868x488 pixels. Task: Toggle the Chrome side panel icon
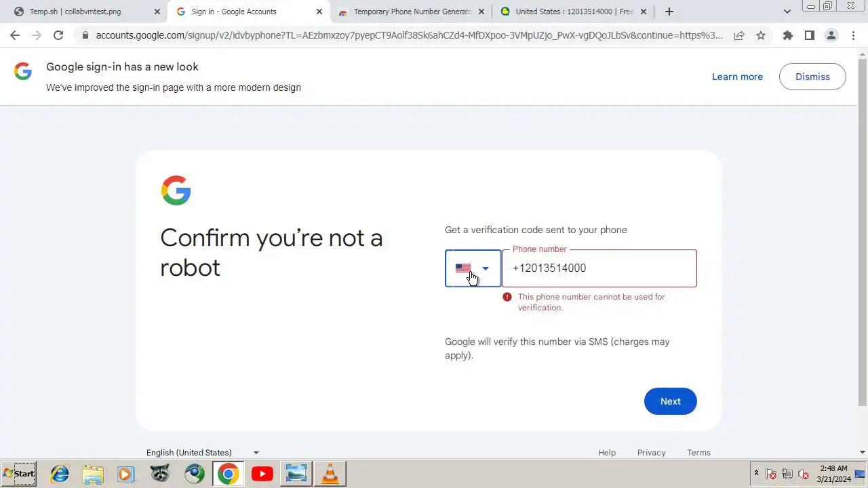[x=809, y=35]
